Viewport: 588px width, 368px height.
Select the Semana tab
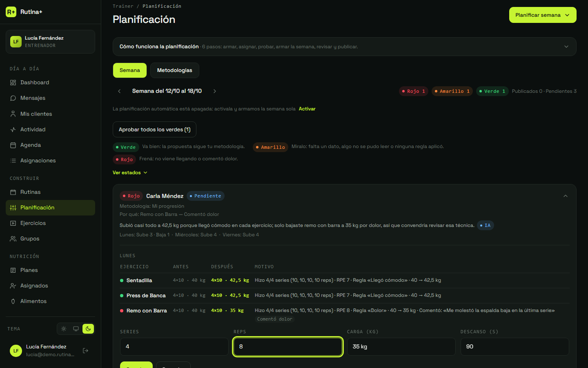(x=130, y=70)
